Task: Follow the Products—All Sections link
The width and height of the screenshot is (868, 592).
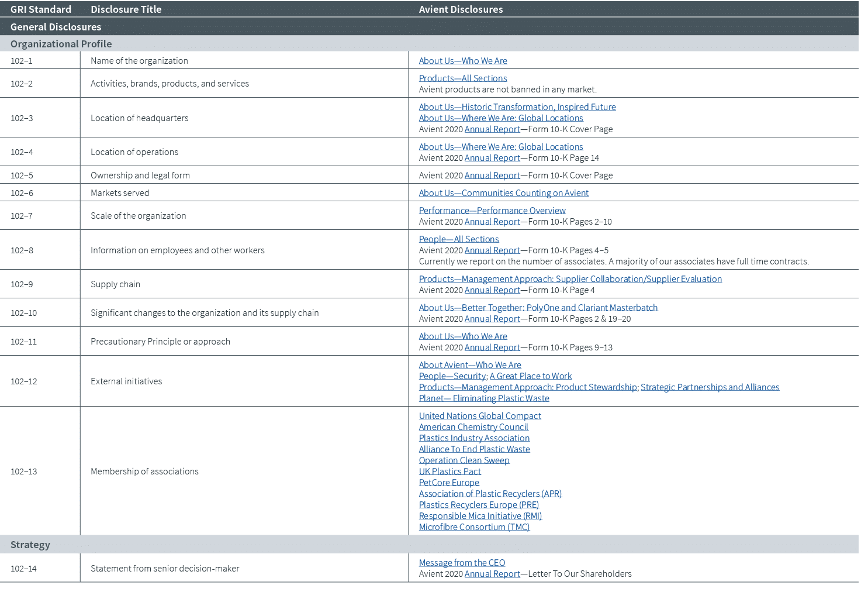Action: (x=462, y=78)
